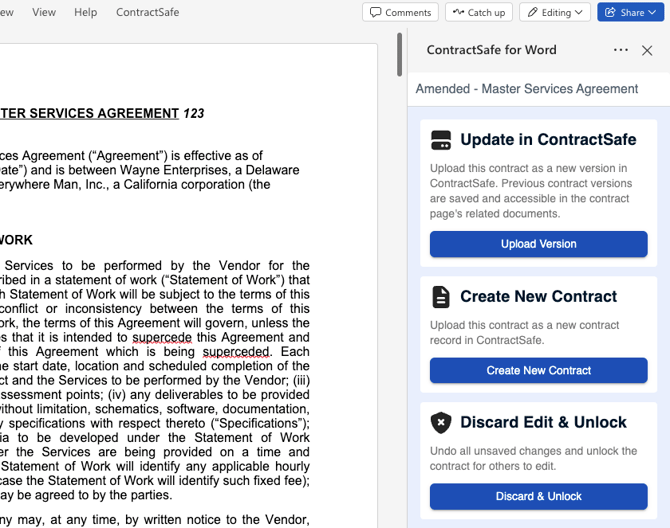Click the Discard & Unlock button
Viewport: 670px width, 528px height.
coord(538,496)
